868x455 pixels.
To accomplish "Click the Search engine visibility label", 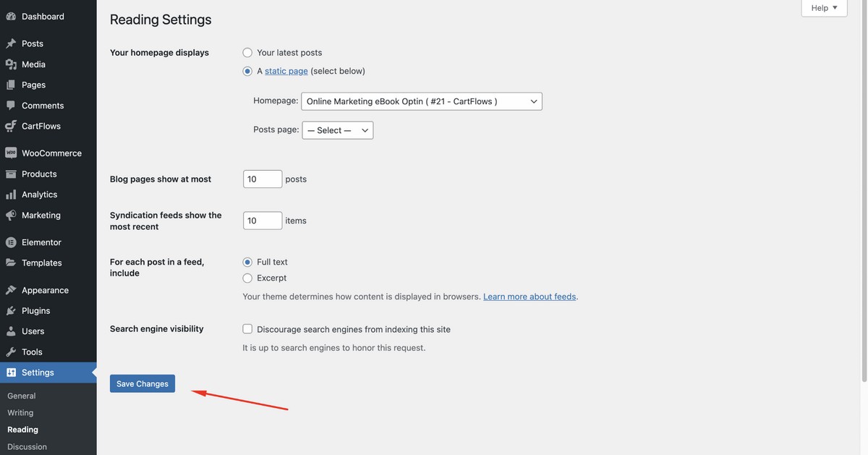I will (x=157, y=328).
